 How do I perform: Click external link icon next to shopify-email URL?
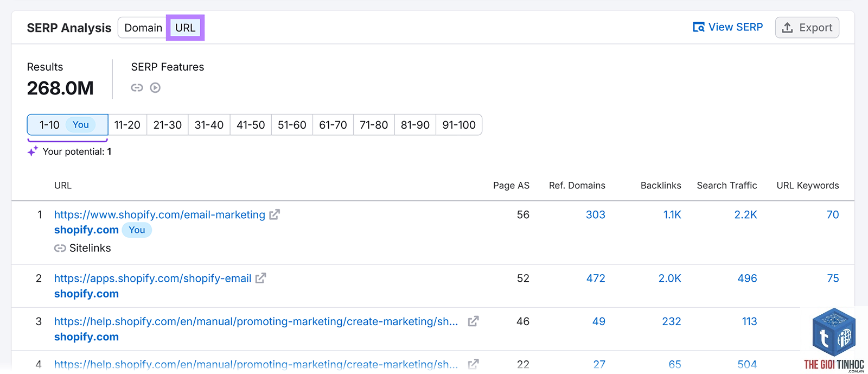click(x=261, y=278)
